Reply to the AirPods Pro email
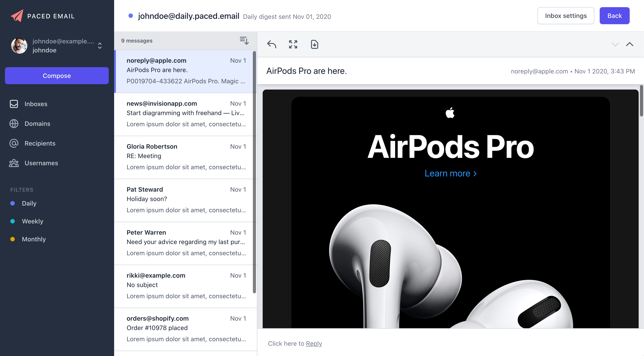The image size is (644, 356). pyautogui.click(x=272, y=44)
